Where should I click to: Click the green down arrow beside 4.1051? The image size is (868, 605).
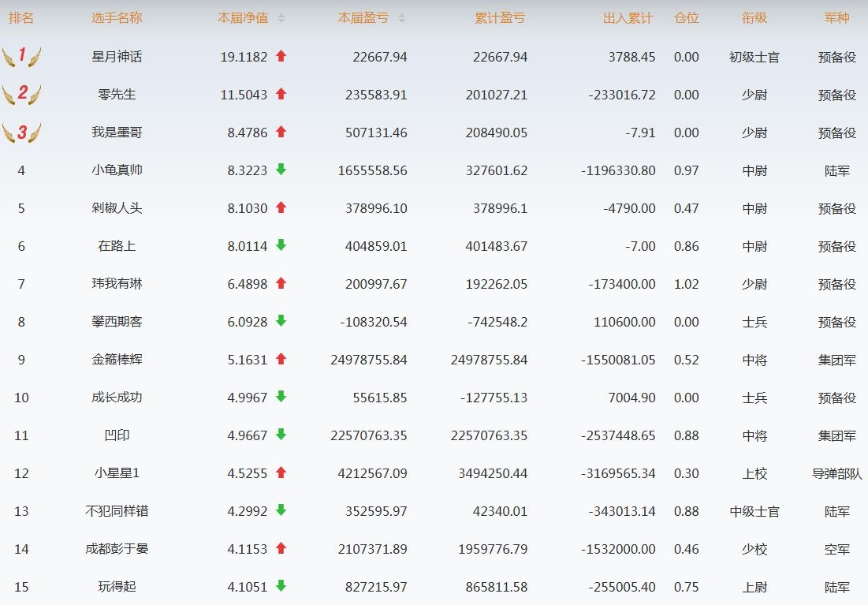click(x=281, y=586)
